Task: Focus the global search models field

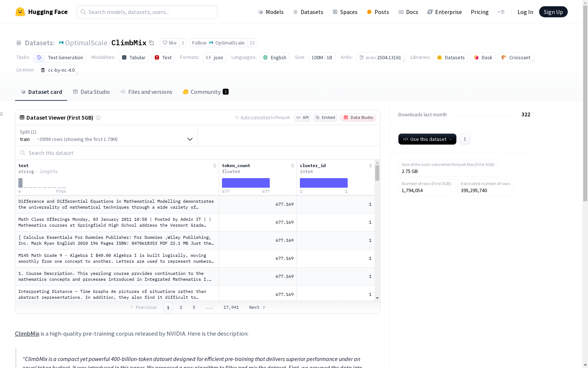Action: pyautogui.click(x=147, y=12)
